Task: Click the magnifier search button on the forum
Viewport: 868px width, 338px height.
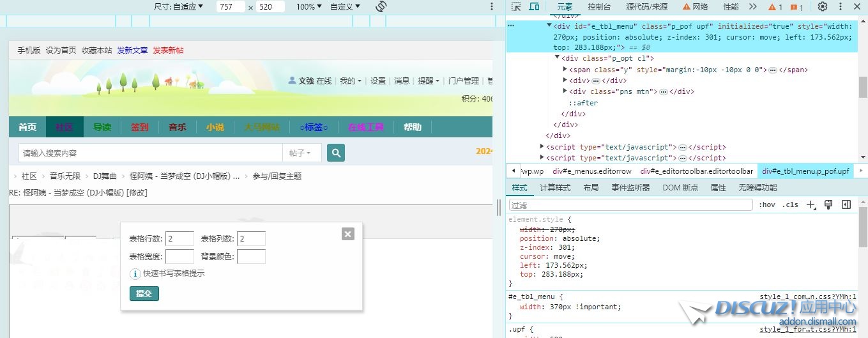Action: coord(336,153)
